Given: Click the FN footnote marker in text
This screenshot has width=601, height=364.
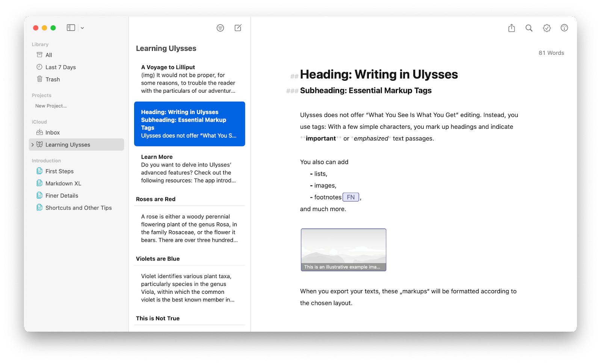Looking at the screenshot, I should click(350, 197).
